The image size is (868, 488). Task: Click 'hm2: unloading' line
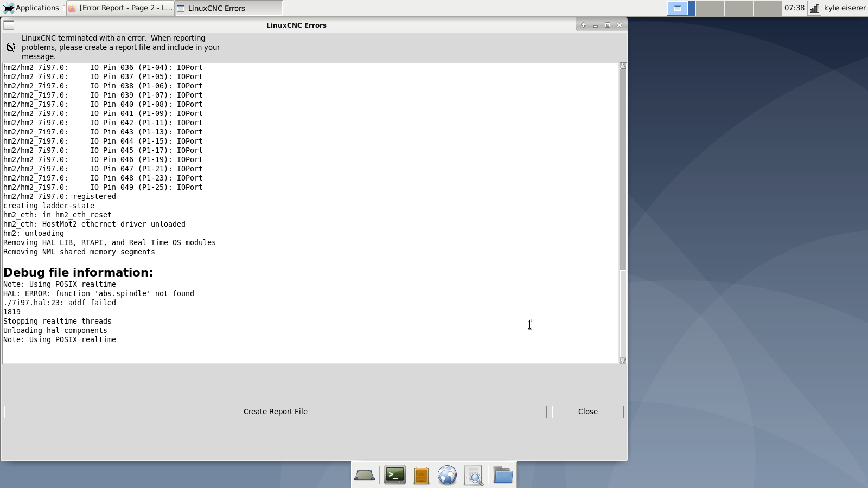pos(34,233)
